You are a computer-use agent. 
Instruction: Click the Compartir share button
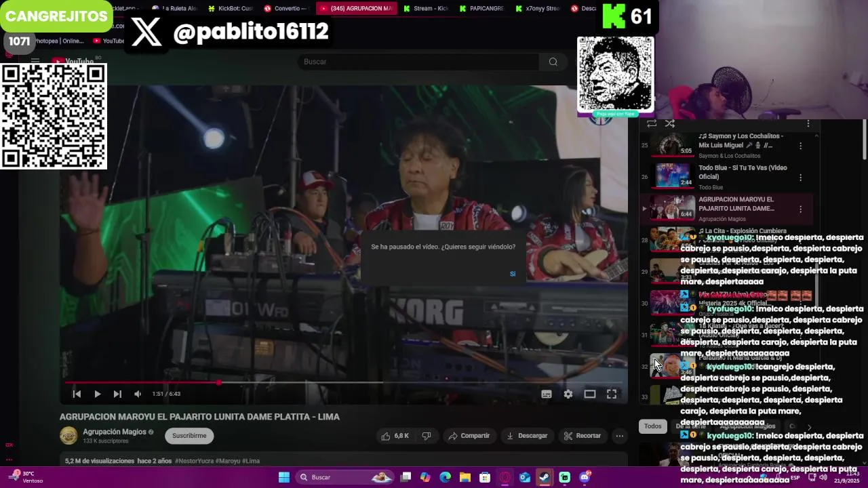tap(469, 436)
